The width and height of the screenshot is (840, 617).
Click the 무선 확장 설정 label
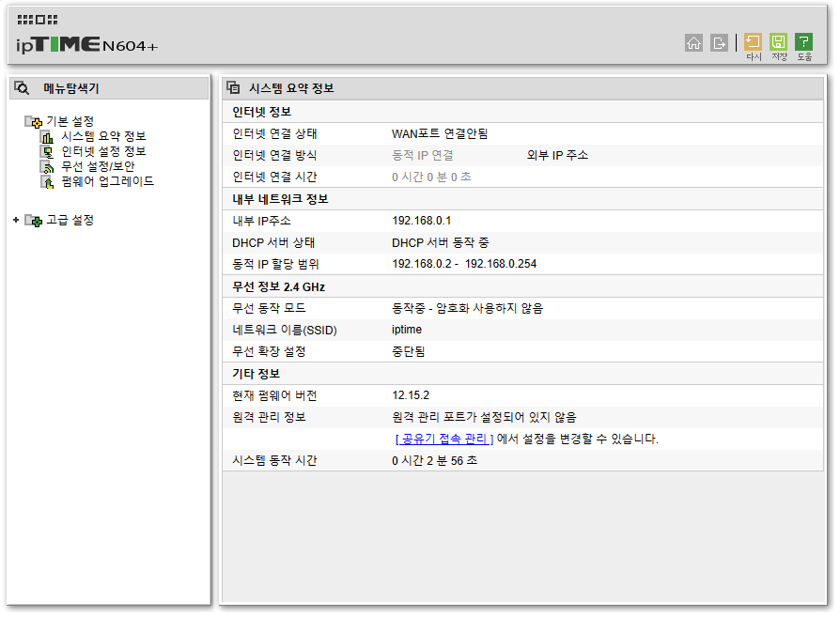point(269,352)
